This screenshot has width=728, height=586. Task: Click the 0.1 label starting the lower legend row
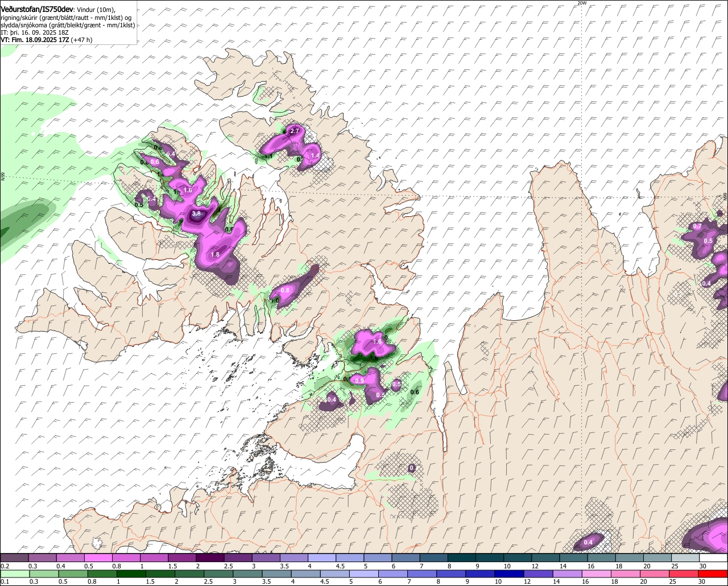click(5, 582)
